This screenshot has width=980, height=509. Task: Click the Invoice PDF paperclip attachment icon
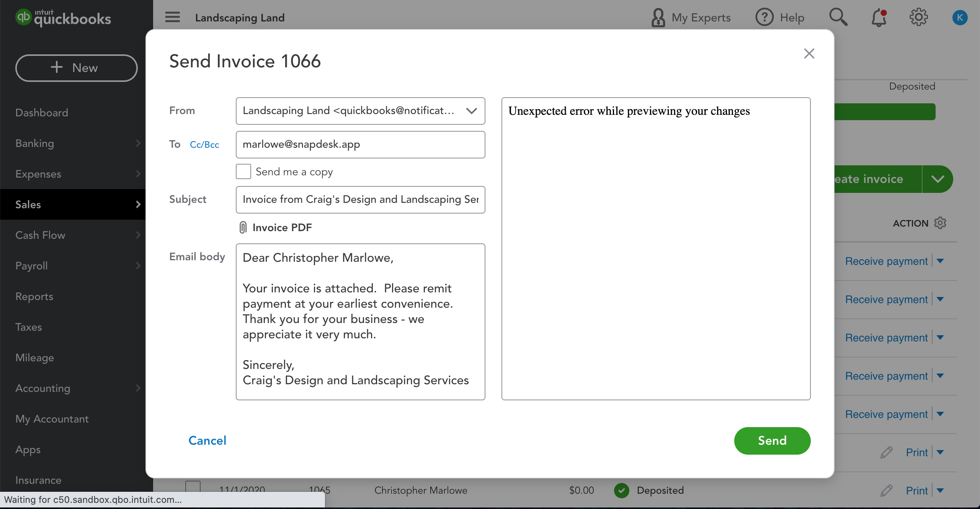pyautogui.click(x=243, y=227)
